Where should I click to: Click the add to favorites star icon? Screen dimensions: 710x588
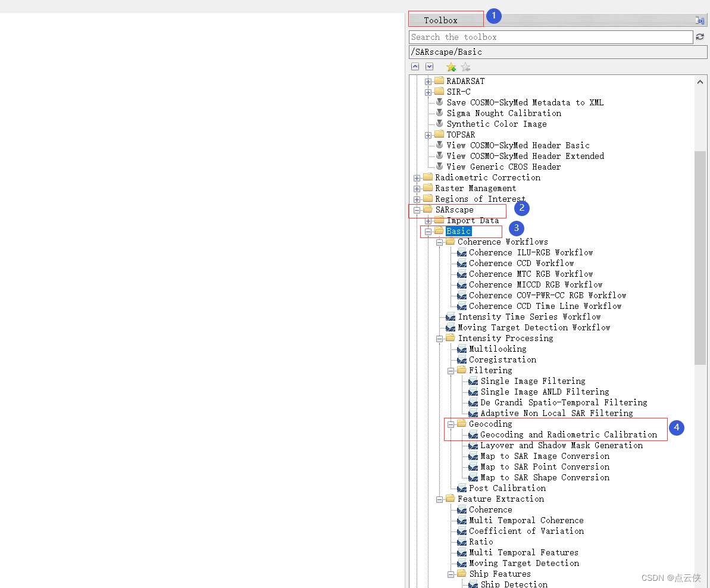(x=451, y=67)
